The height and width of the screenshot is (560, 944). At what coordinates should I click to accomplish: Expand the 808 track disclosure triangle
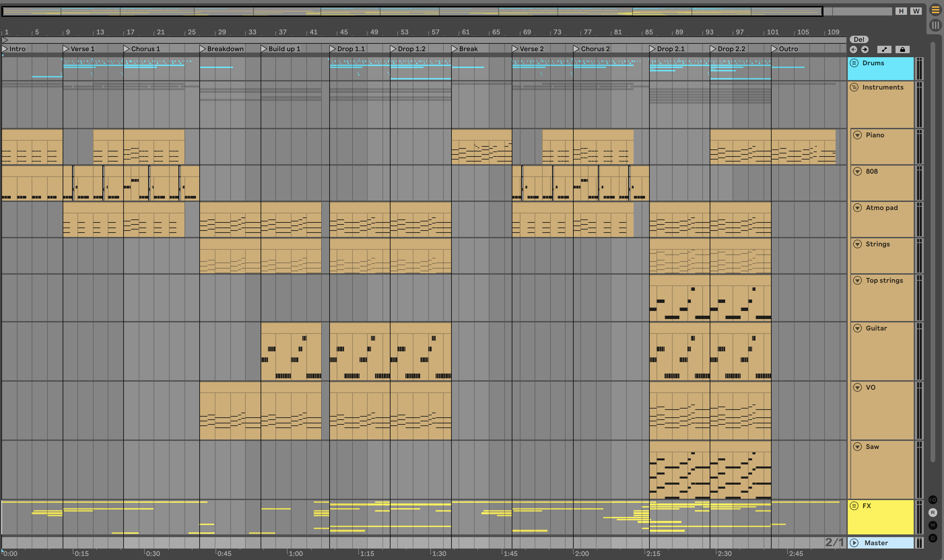coord(857,171)
